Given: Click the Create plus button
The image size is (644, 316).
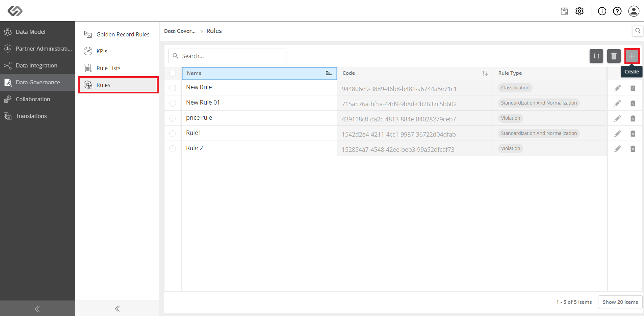Looking at the screenshot, I should 632,56.
